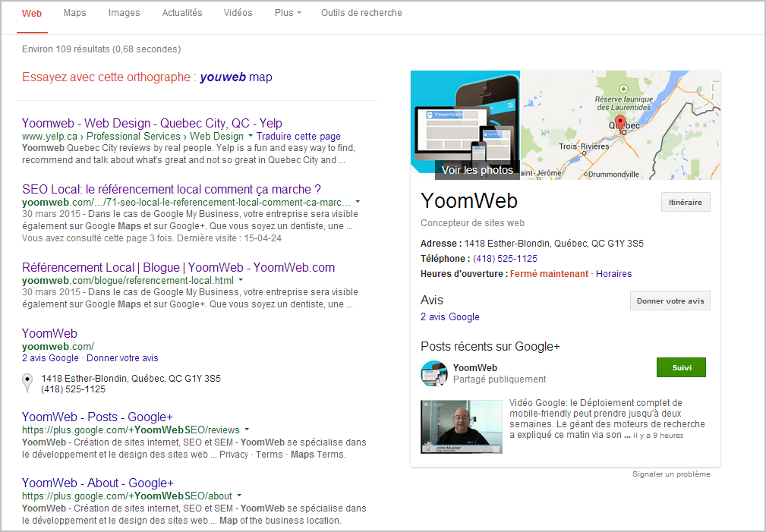Viewport: 766px width, 532px height.
Task: Open the Google video post thumbnail
Action: click(x=461, y=427)
